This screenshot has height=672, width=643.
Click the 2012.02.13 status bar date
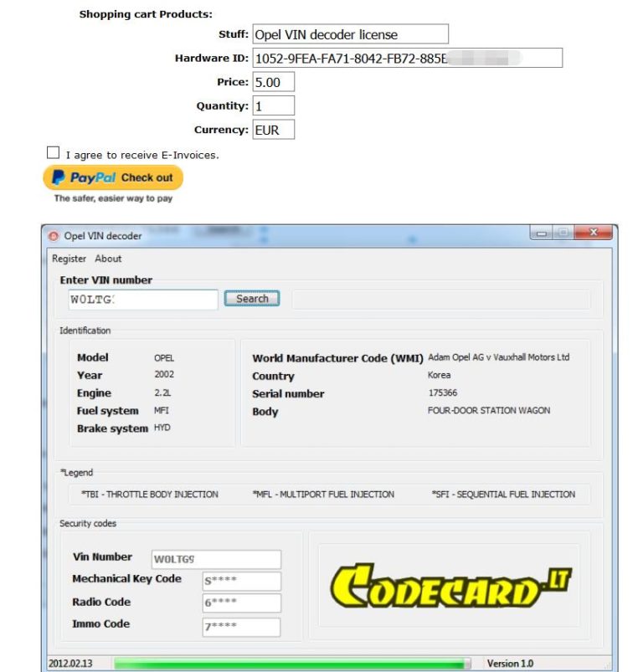pos(70,664)
